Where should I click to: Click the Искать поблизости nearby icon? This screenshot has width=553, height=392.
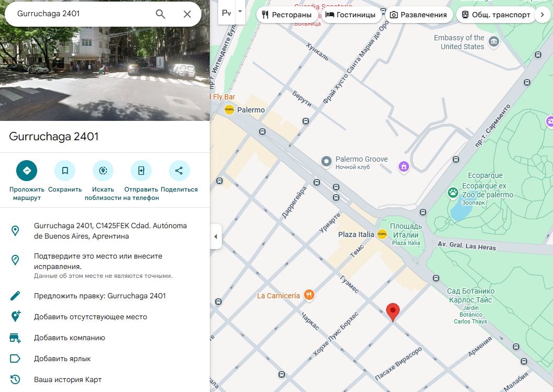tap(103, 171)
